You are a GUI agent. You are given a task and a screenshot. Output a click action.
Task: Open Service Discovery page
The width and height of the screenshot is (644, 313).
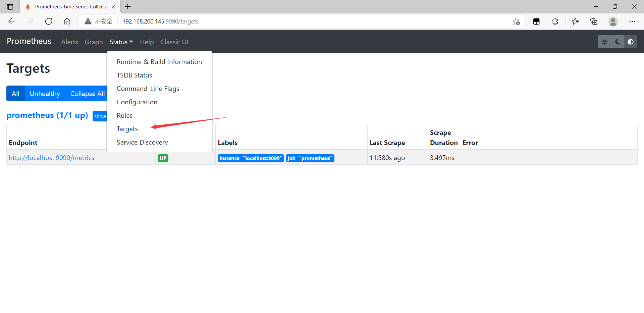click(x=159, y=142)
